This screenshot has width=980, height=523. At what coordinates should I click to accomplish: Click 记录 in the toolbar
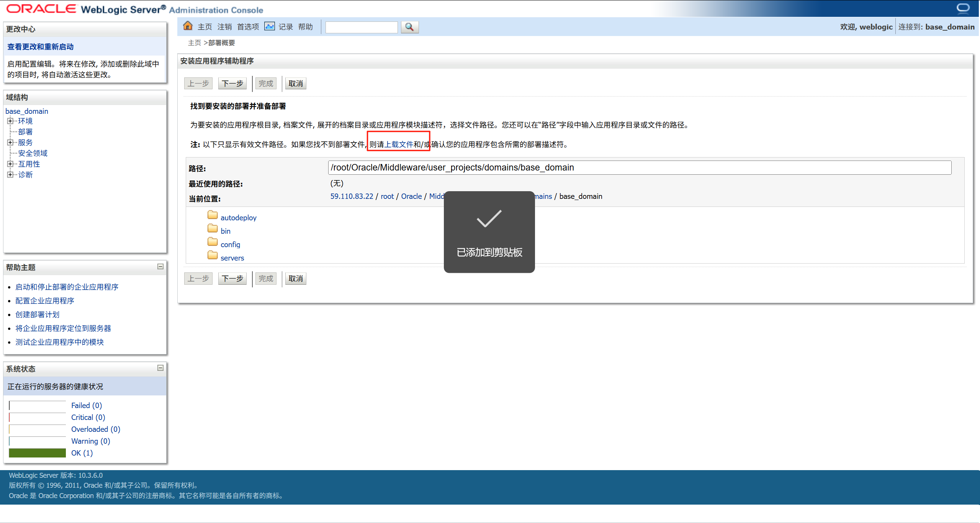tap(285, 27)
